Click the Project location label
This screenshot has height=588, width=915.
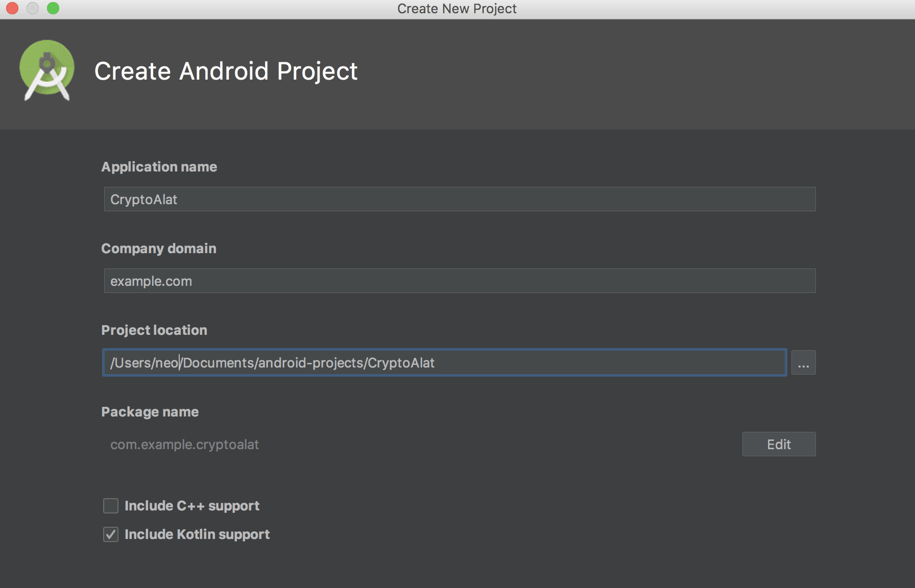(x=154, y=330)
